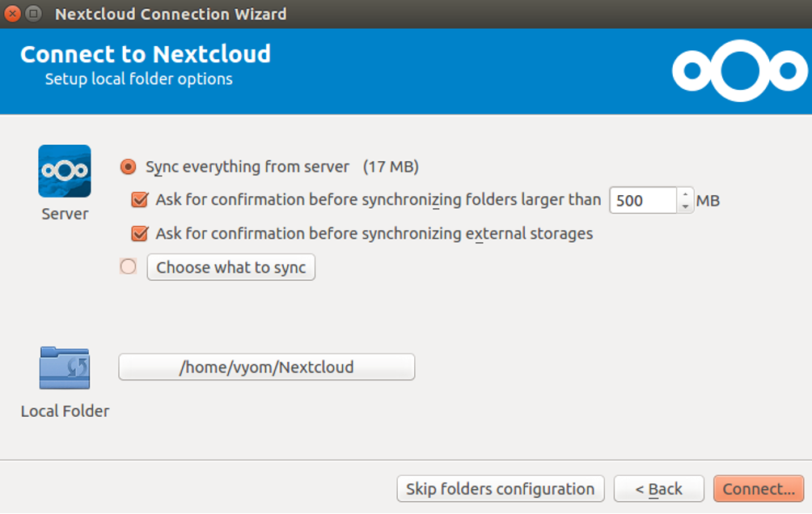Go back with the < Back button

click(x=658, y=489)
